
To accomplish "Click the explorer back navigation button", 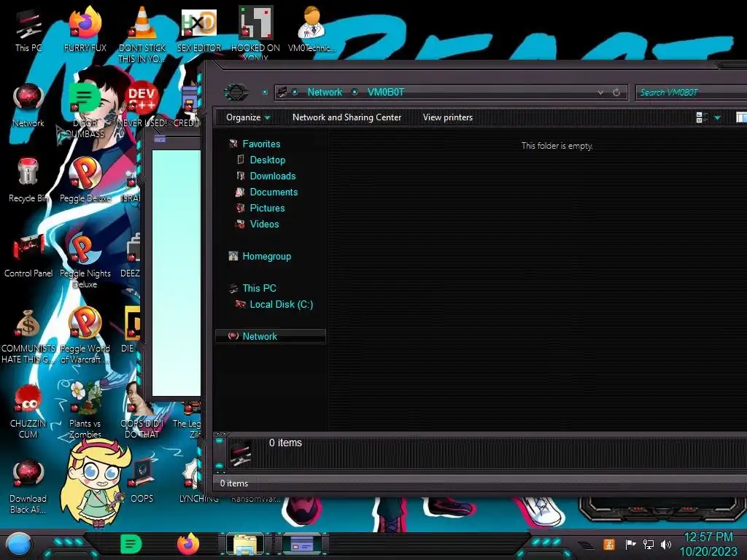I will [236, 92].
